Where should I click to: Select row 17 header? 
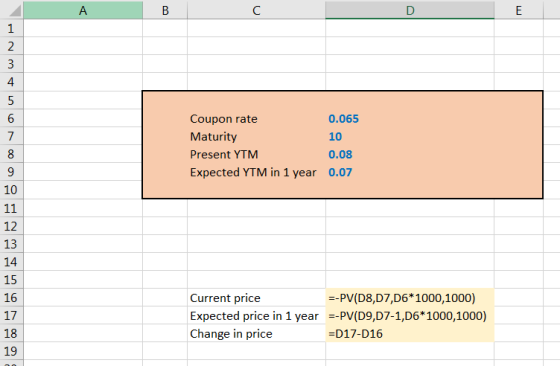11,315
